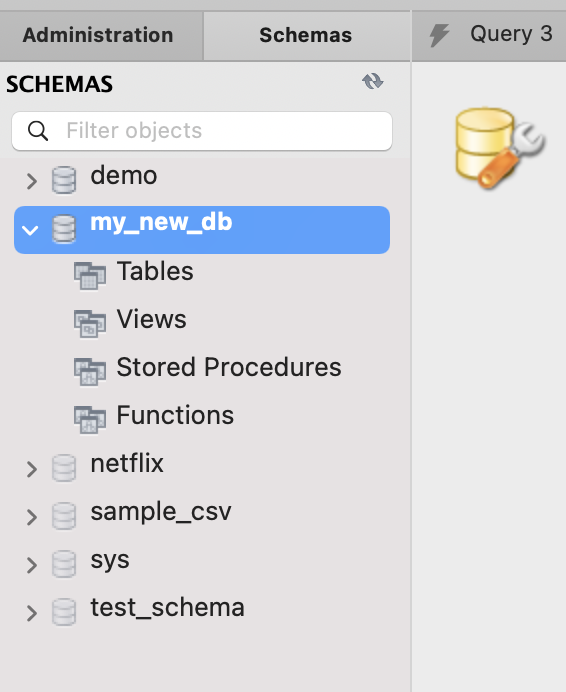Click the netflix database icon
The image size is (566, 692).
tap(64, 468)
